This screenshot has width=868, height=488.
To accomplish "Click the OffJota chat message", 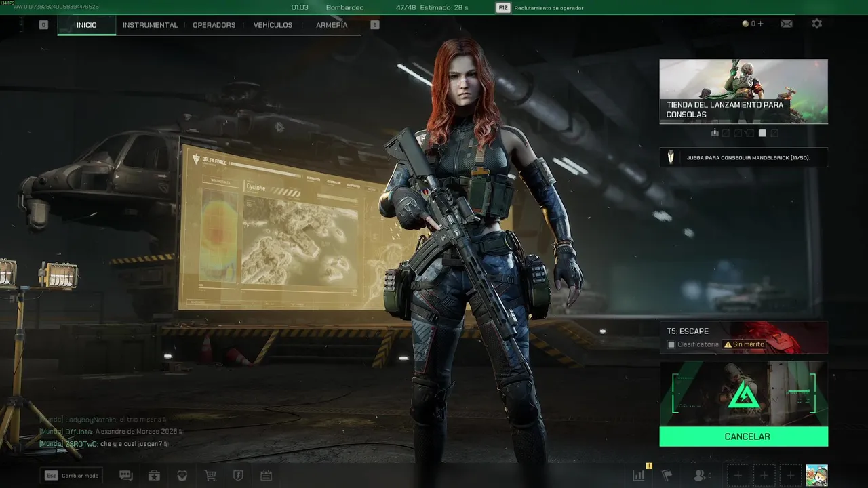I will tap(111, 432).
